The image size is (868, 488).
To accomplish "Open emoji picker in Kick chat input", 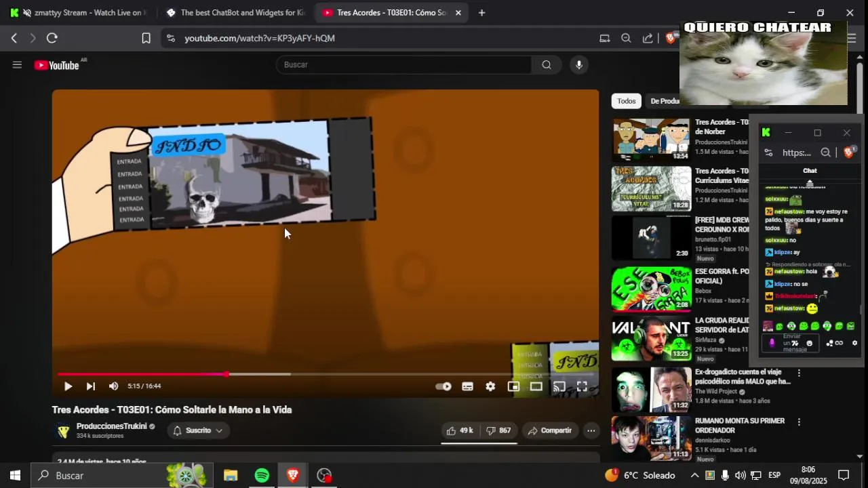I will 809,344.
